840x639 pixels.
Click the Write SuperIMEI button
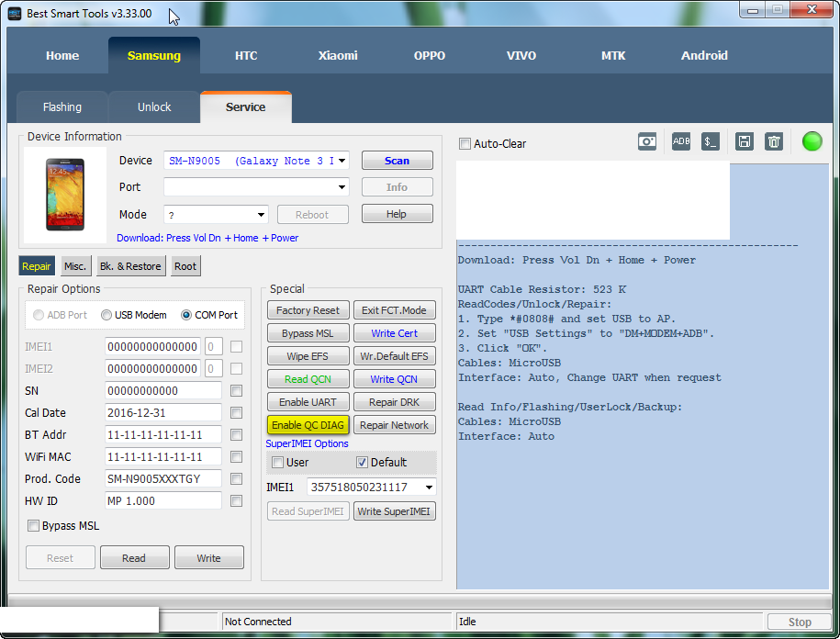pos(394,511)
